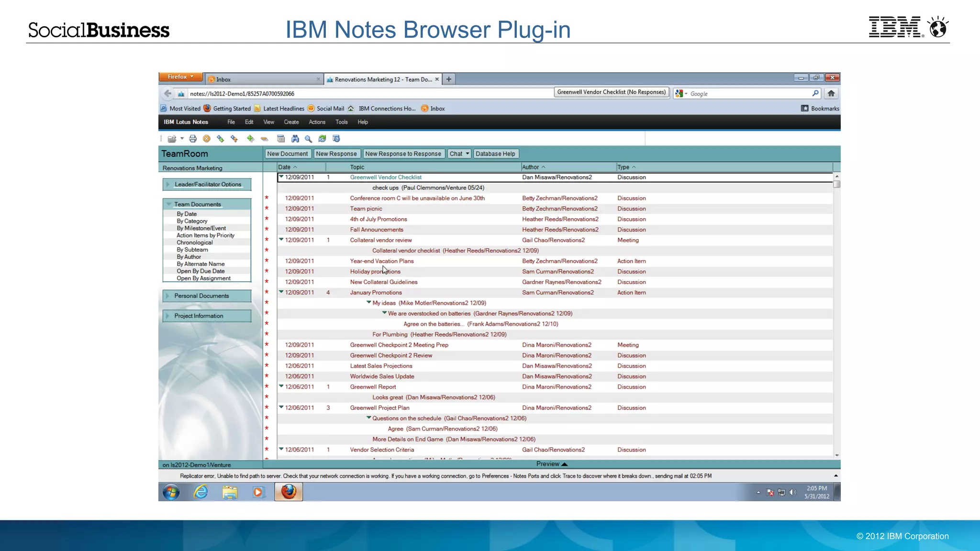Click the calendar-style view toolbar icon

point(281,139)
